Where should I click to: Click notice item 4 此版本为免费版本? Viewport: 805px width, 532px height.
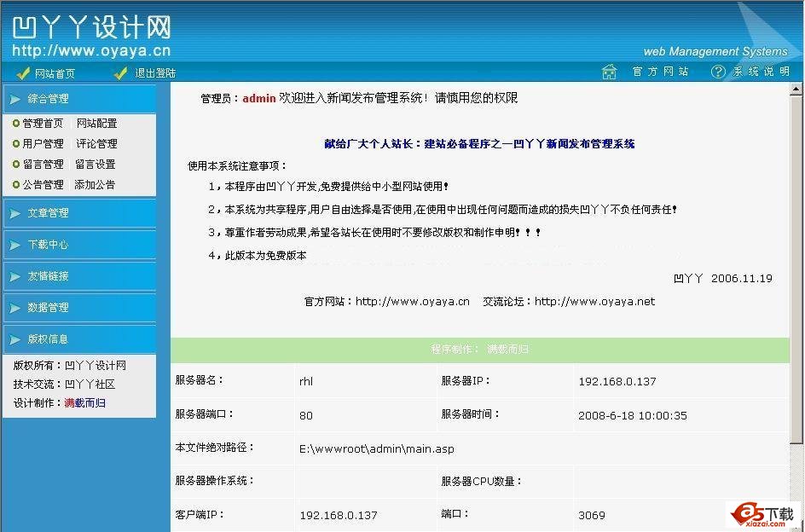tap(258, 255)
